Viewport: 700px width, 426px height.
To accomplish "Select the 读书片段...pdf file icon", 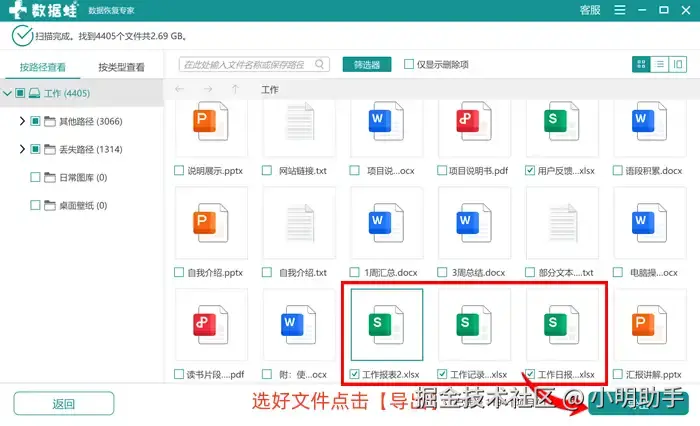I will point(211,325).
